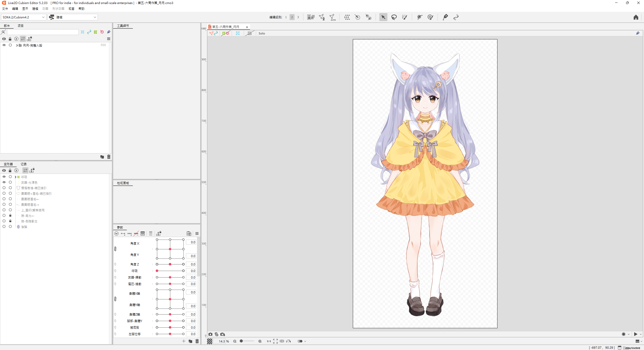Switch to the 记录 tab

pyautogui.click(x=24, y=164)
